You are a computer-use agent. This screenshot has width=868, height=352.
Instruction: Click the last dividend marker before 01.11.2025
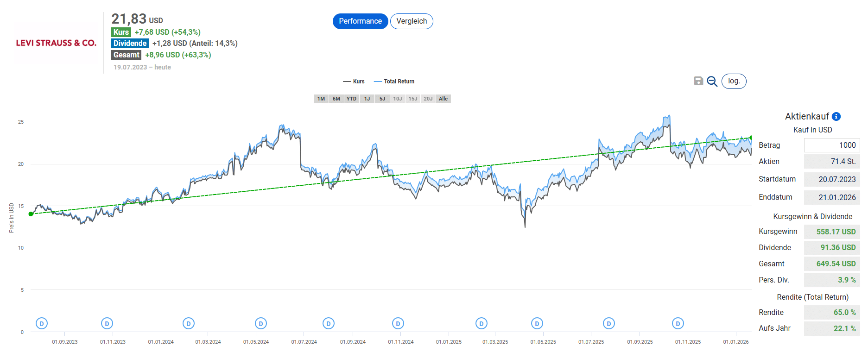pos(678,323)
